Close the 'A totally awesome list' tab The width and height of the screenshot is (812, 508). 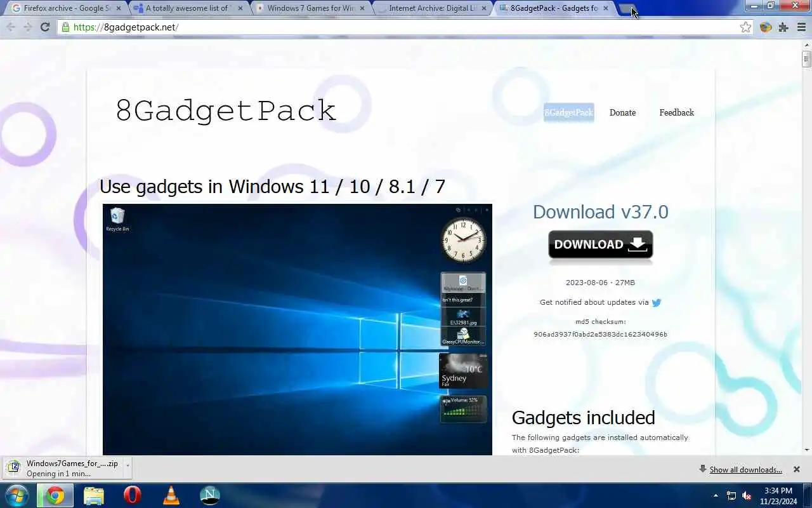pos(240,8)
